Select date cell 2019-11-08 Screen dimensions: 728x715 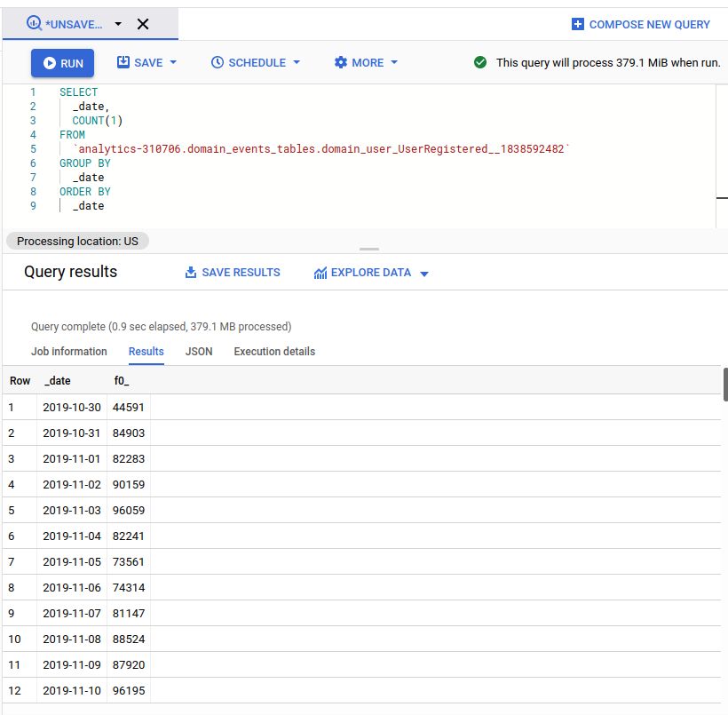pos(72,640)
